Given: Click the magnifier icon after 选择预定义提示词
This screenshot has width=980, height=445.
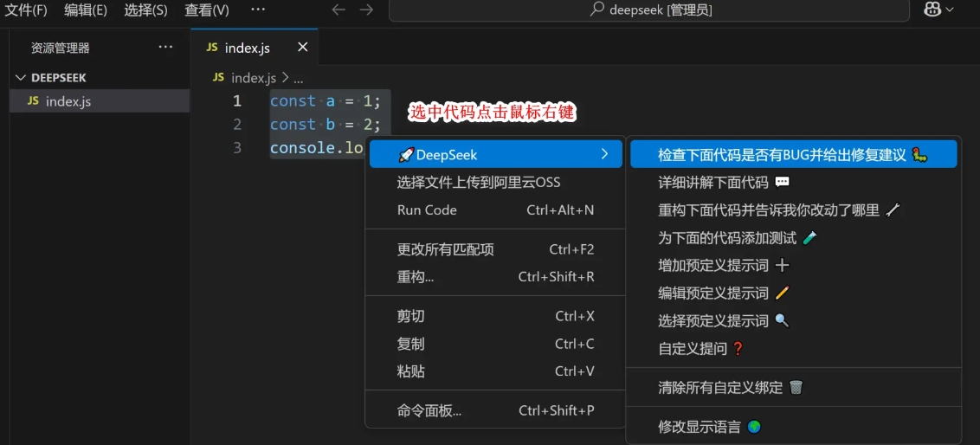Looking at the screenshot, I should 782,320.
